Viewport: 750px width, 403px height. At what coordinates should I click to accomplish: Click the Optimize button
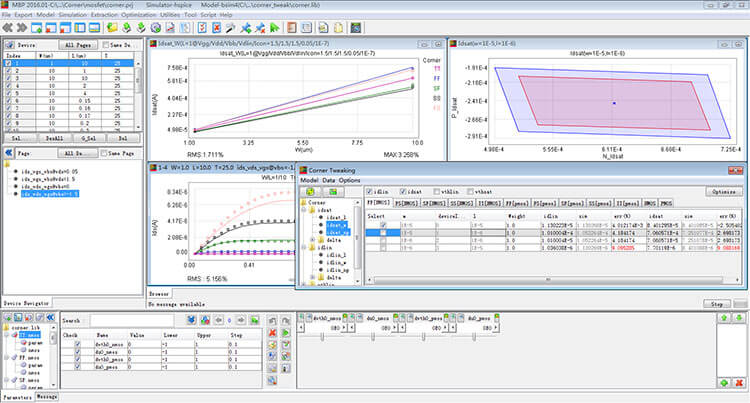click(x=724, y=192)
